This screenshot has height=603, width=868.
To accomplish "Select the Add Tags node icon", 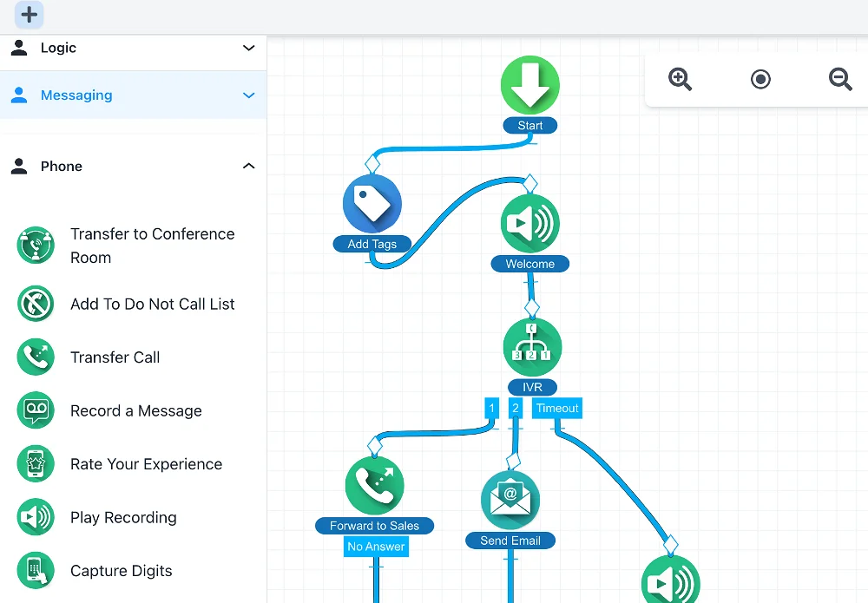I will point(372,204).
